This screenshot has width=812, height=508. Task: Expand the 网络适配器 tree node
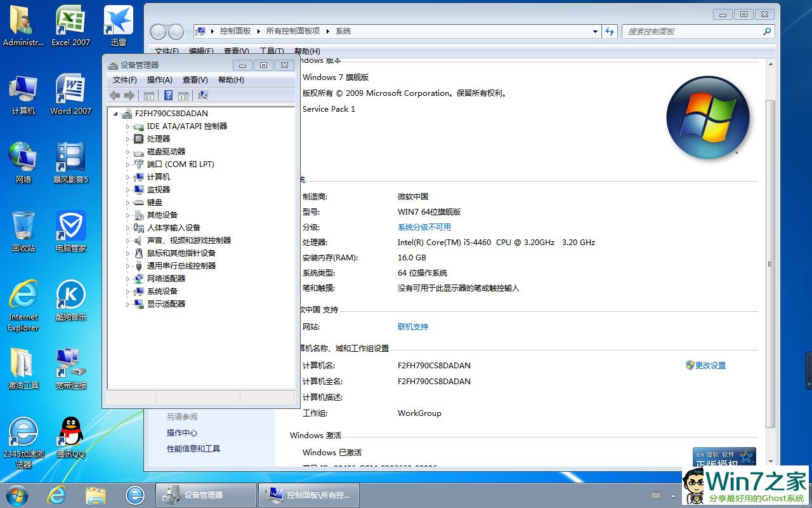point(128,279)
